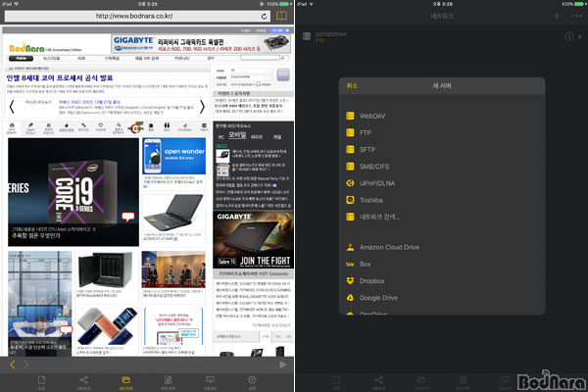Image resolution: width=588 pixels, height=392 pixels.
Task: Click the home category icon in icon row
Action: (12, 128)
